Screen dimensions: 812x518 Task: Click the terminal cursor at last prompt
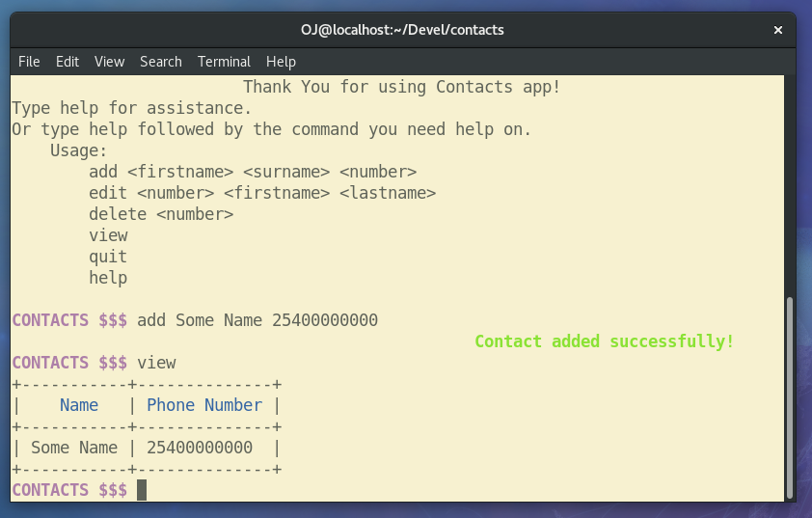[142, 490]
